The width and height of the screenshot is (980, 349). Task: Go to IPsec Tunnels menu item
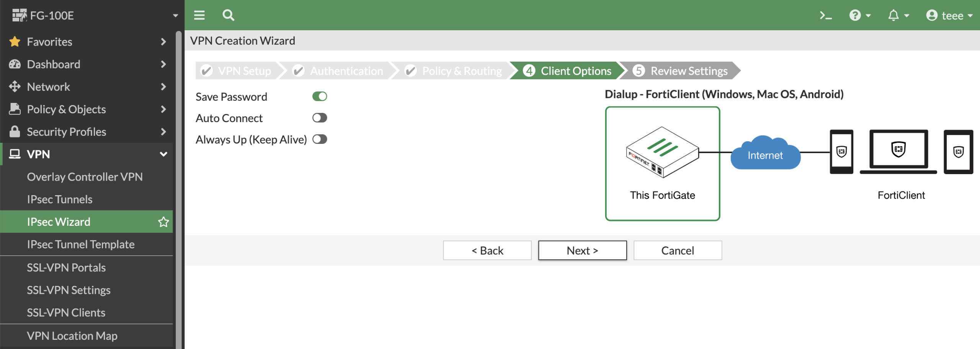pos(60,199)
